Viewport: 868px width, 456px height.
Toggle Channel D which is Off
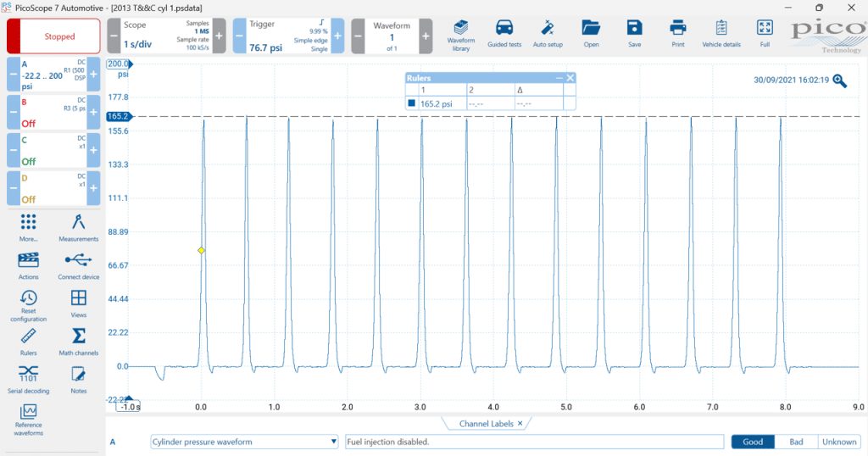pos(53,188)
